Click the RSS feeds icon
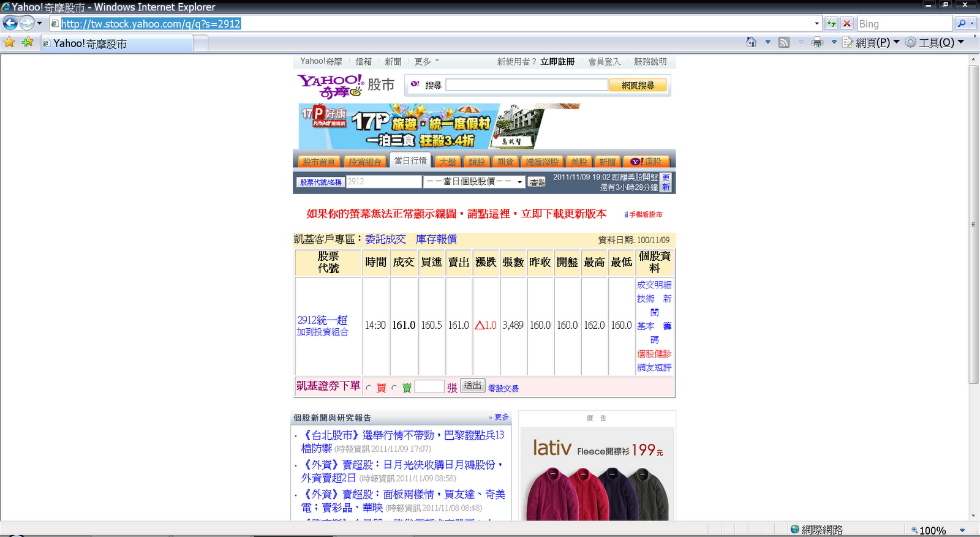The height and width of the screenshot is (537, 980). (784, 42)
